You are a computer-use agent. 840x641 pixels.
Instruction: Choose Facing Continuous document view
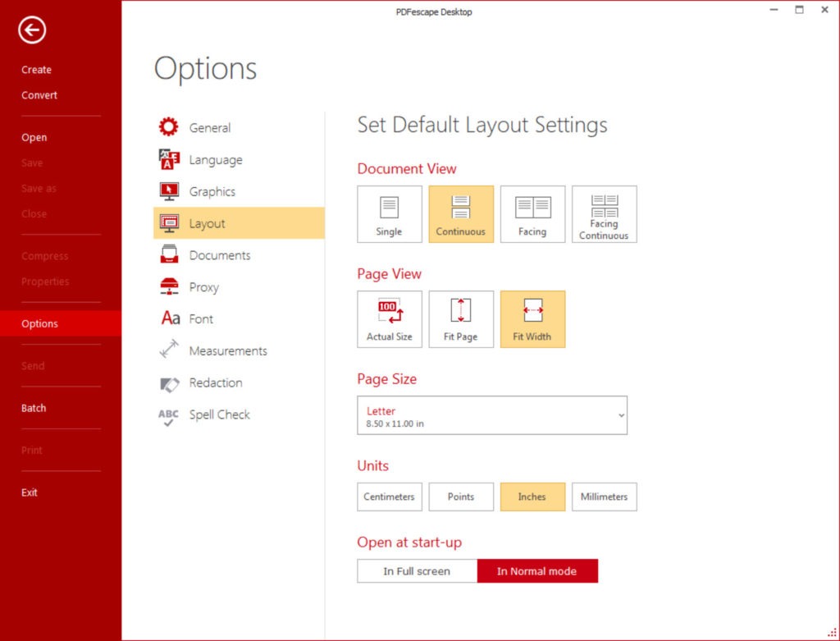click(605, 214)
